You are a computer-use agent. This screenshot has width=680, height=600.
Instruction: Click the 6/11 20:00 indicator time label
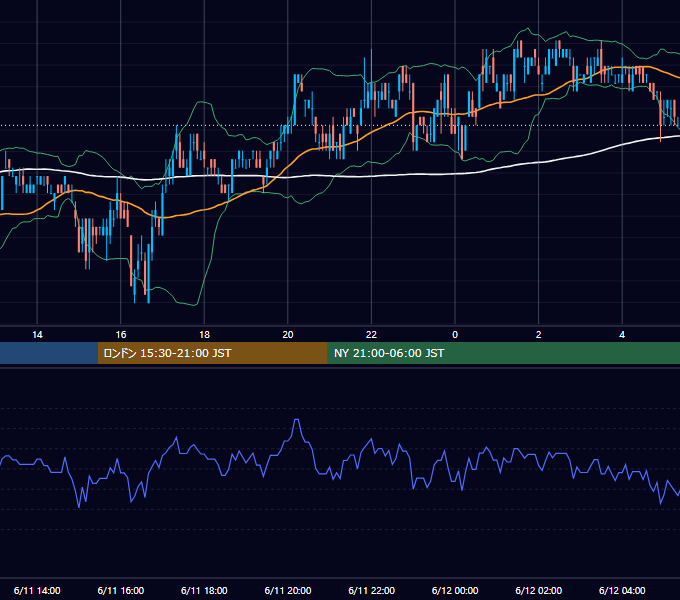point(288,590)
